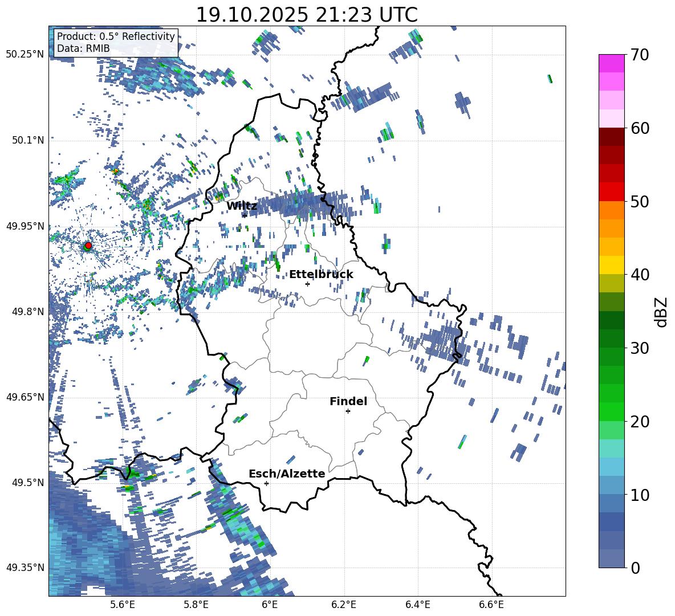
Task: Click the 49.65°N latitude label
Action: [x=25, y=397]
